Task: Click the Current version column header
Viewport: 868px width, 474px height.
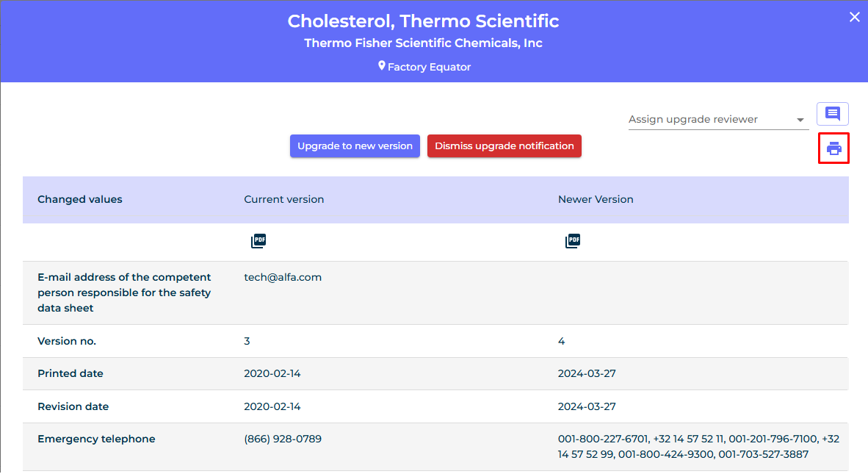Action: (x=284, y=199)
